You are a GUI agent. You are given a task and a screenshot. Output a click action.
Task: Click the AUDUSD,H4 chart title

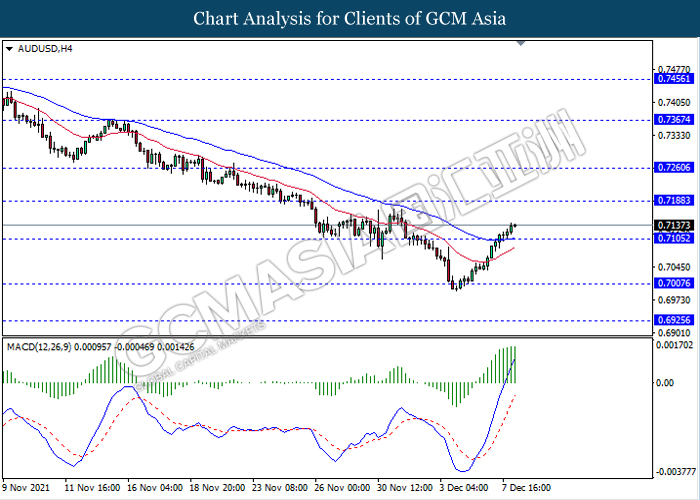coord(45,49)
